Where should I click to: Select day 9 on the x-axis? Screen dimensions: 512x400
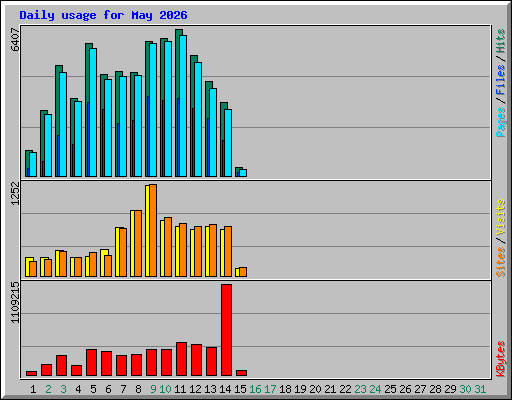pos(153,389)
